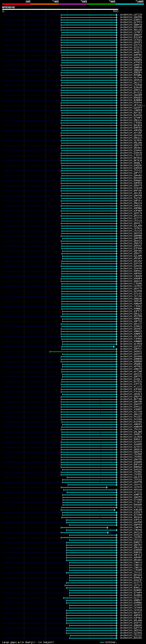The width and height of the screenshot is (146, 644).
Task: Select the UniRef100_Q2PYY6 label
Action: click(131, 628)
